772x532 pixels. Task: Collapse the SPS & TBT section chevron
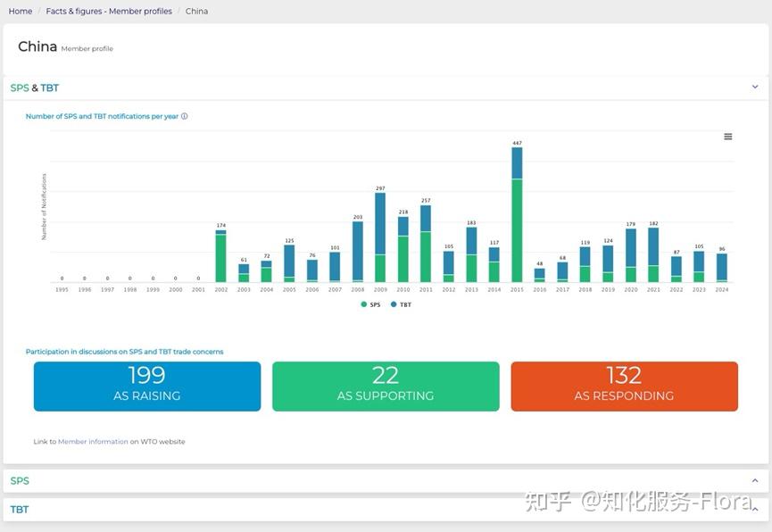754,87
